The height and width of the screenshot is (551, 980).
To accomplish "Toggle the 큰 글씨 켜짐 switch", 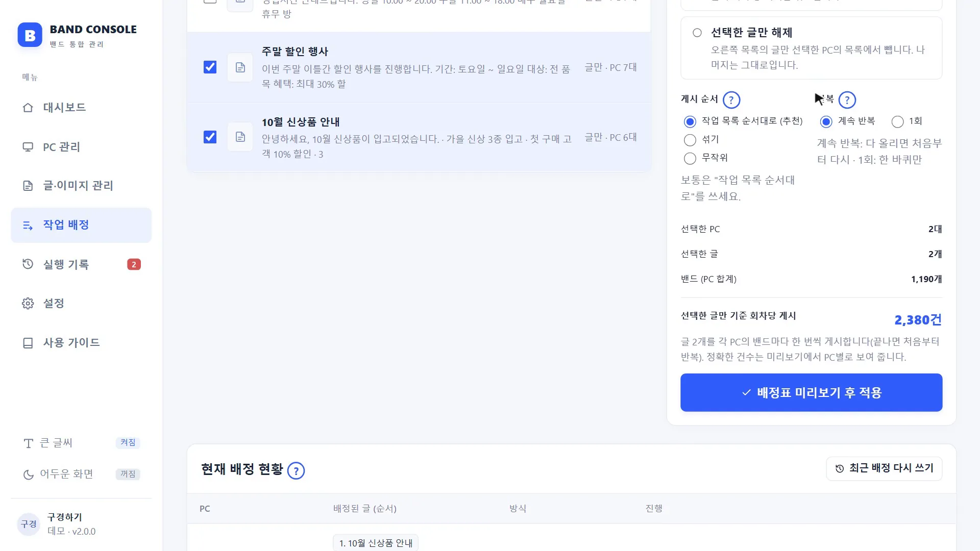I will [128, 443].
